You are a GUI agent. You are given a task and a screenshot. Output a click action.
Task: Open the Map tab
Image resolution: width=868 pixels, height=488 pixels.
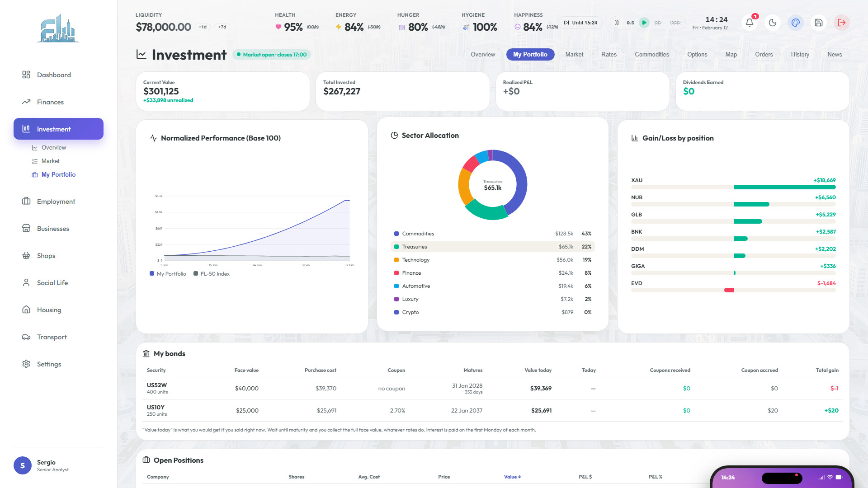click(731, 55)
